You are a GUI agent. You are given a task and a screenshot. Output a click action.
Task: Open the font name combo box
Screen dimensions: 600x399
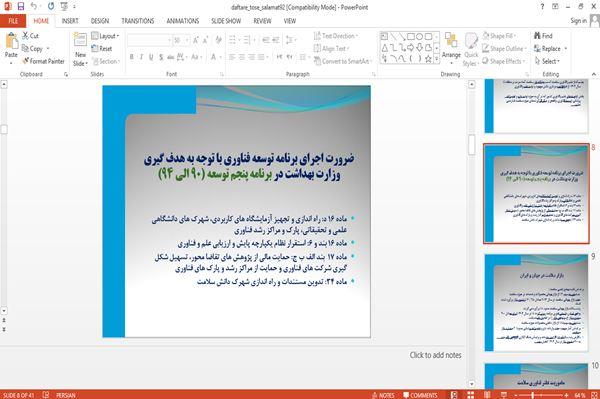pyautogui.click(x=150, y=40)
